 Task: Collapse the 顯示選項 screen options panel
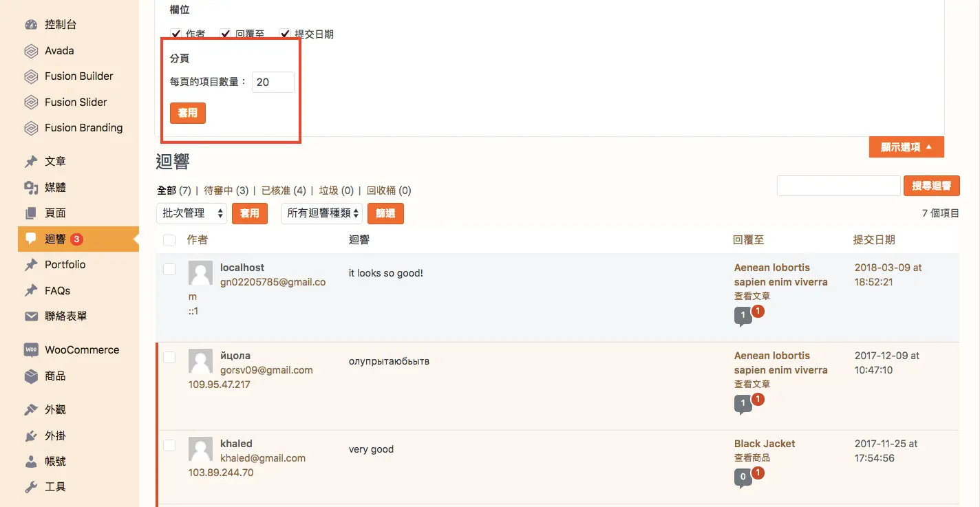(906, 147)
